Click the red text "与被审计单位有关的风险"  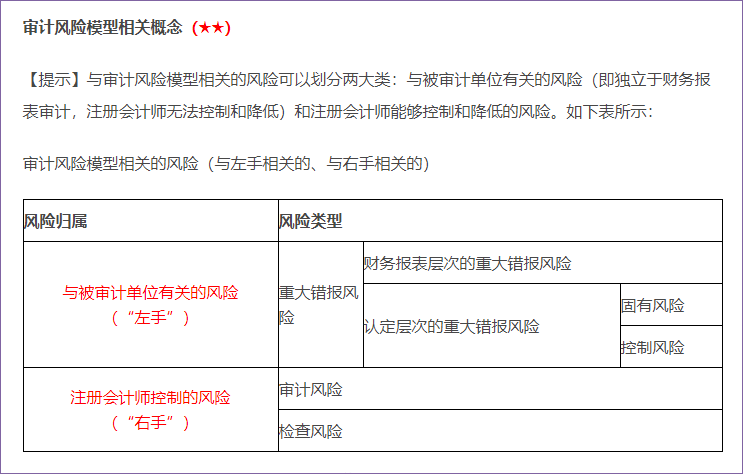(151, 293)
